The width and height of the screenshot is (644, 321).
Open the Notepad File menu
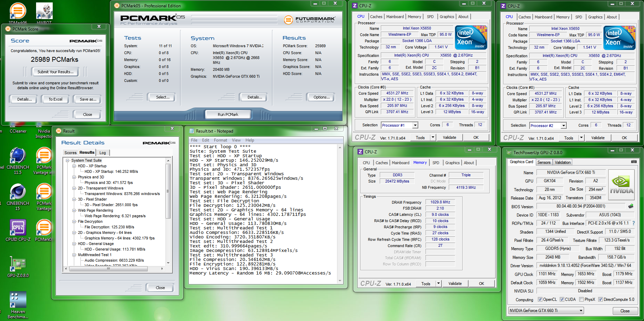coord(194,140)
